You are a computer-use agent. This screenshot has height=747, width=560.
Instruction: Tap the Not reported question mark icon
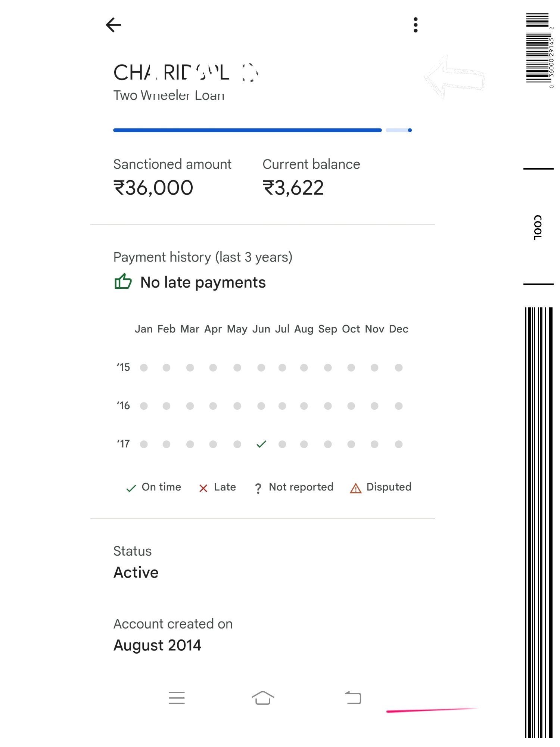[x=258, y=488]
